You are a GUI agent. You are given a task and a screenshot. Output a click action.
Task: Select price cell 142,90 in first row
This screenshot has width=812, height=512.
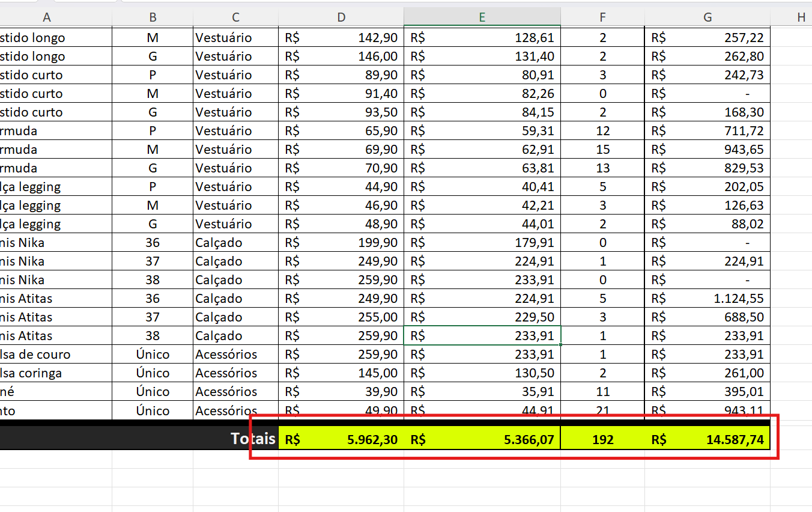341,37
